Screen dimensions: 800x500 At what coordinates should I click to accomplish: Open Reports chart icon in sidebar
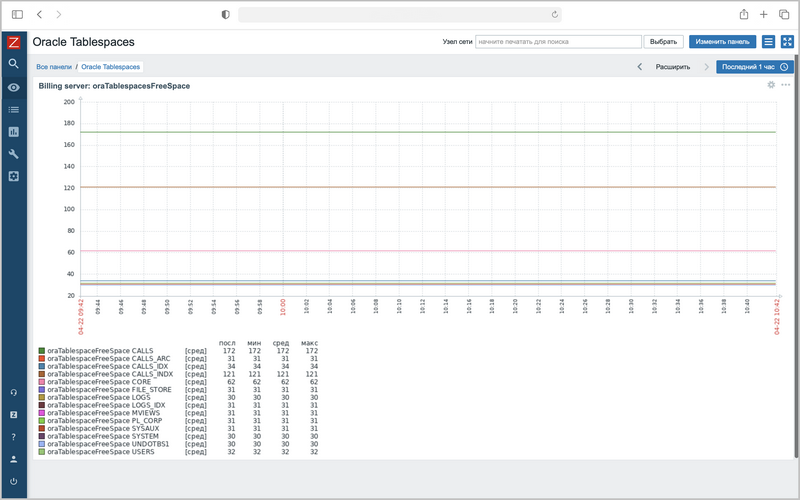[x=14, y=132]
